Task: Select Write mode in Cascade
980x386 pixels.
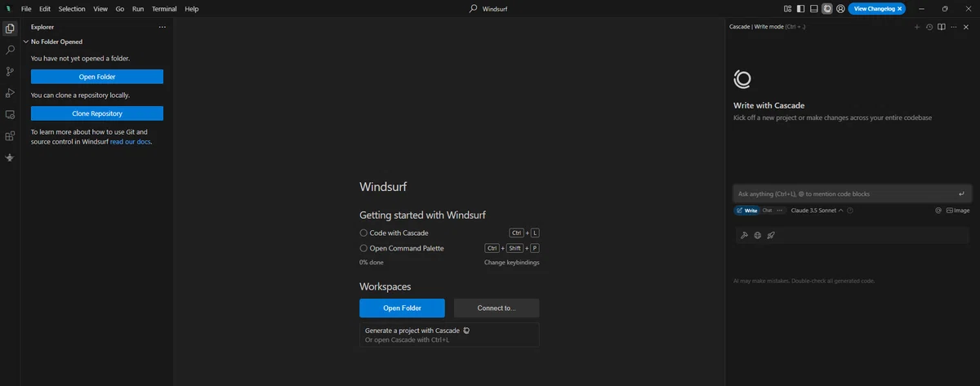Action: coord(747,211)
